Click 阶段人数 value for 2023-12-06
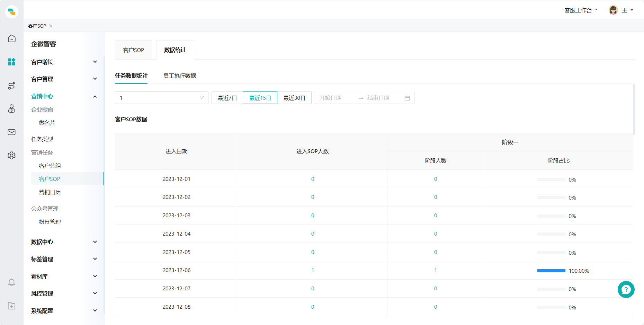This screenshot has width=644, height=325. pos(436,270)
